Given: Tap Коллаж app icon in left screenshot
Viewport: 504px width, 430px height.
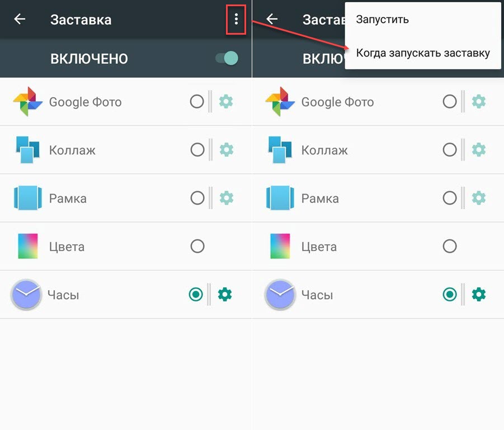Looking at the screenshot, I should (x=27, y=150).
